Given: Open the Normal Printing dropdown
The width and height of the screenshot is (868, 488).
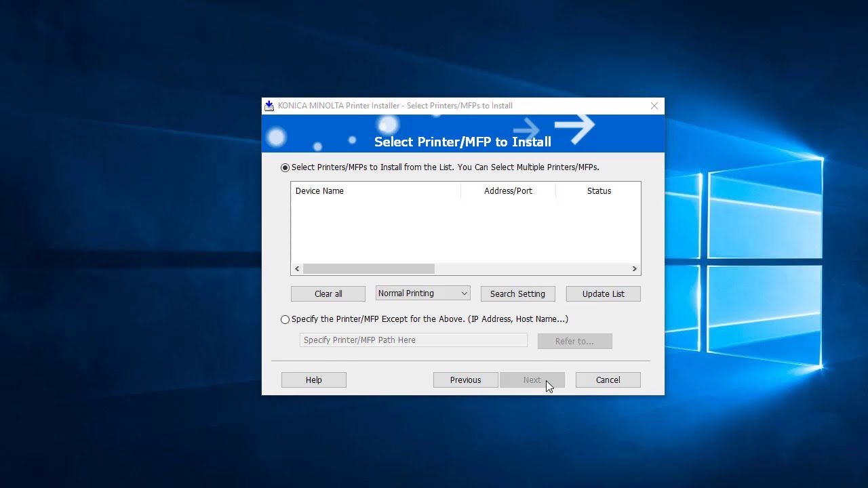Looking at the screenshot, I should tap(422, 293).
